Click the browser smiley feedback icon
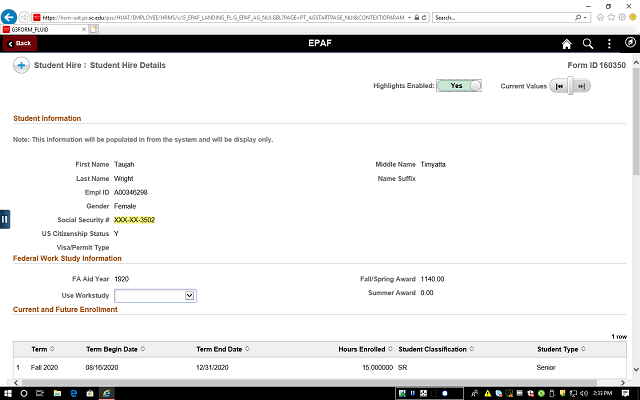Screen dimensions: 640x400 click(x=633, y=17)
